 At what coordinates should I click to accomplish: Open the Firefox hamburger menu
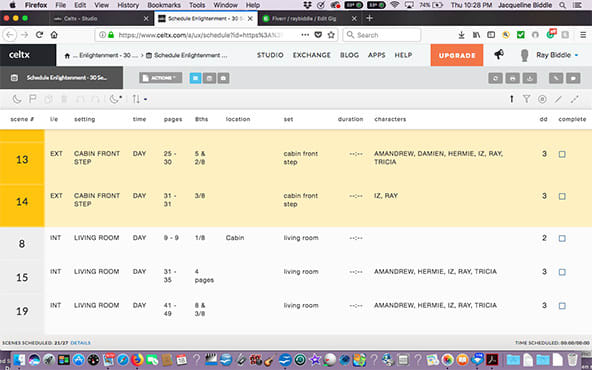pos(583,35)
